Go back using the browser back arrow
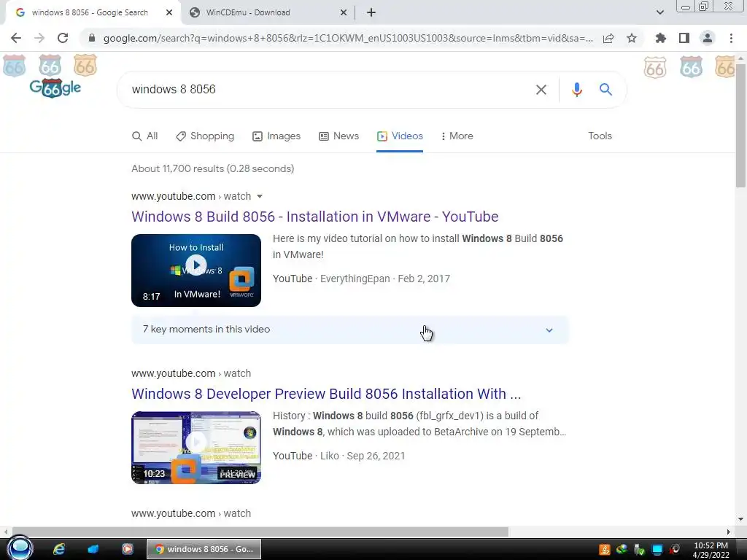The height and width of the screenshot is (560, 747). coord(16,38)
